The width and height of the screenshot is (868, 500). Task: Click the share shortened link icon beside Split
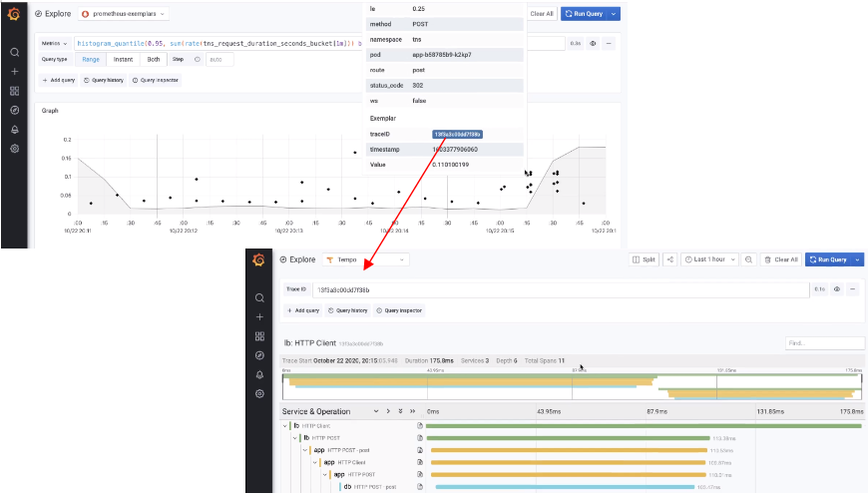click(x=669, y=259)
